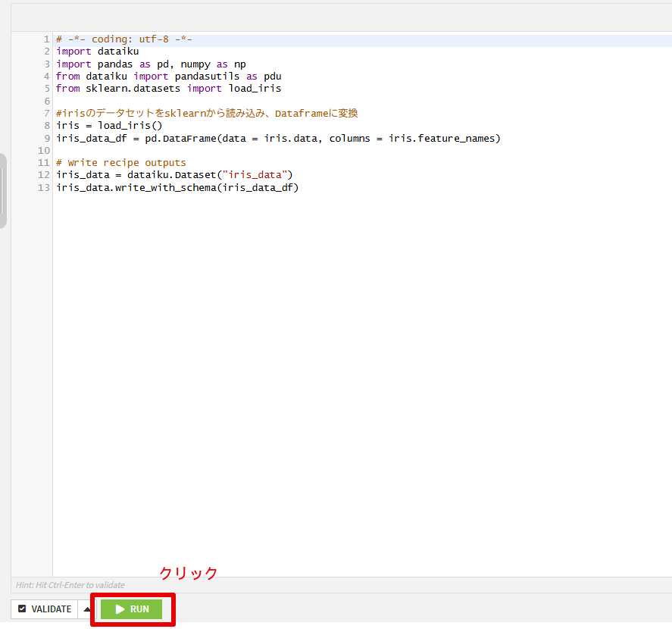Open the dropdown arrow next to VALIDATE
Viewport: 672px width, 629px height.
tap(87, 609)
